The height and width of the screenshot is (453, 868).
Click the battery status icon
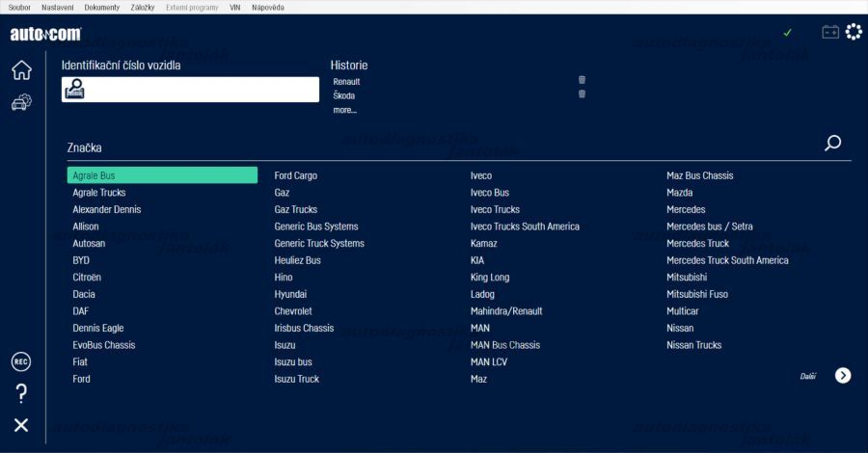tap(830, 32)
